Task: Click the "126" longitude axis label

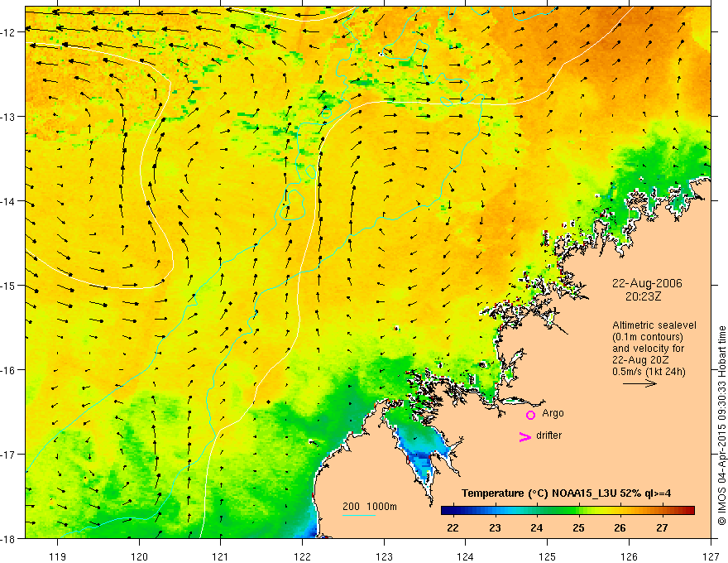Action: pyautogui.click(x=629, y=557)
